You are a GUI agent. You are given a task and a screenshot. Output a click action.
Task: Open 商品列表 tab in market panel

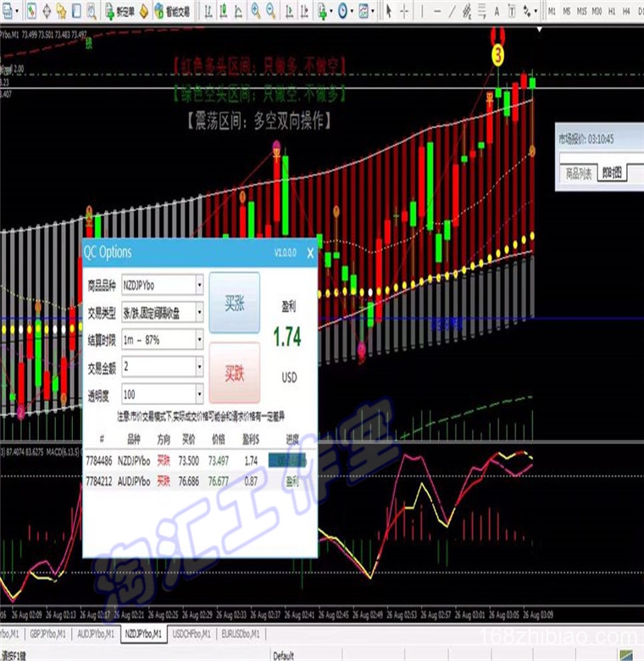click(x=579, y=173)
